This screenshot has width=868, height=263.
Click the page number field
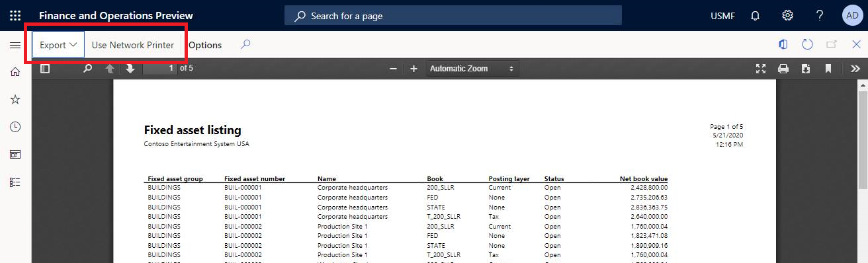[x=159, y=68]
